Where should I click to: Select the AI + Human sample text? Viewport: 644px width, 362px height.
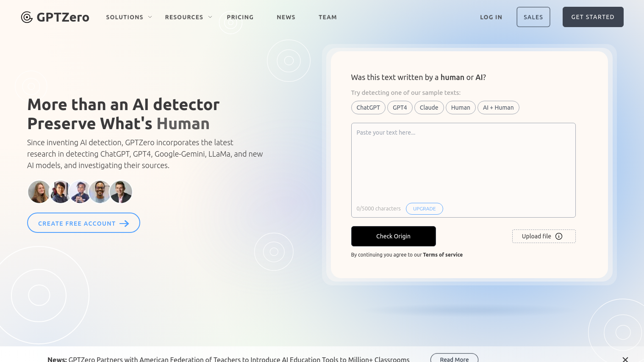pyautogui.click(x=498, y=108)
